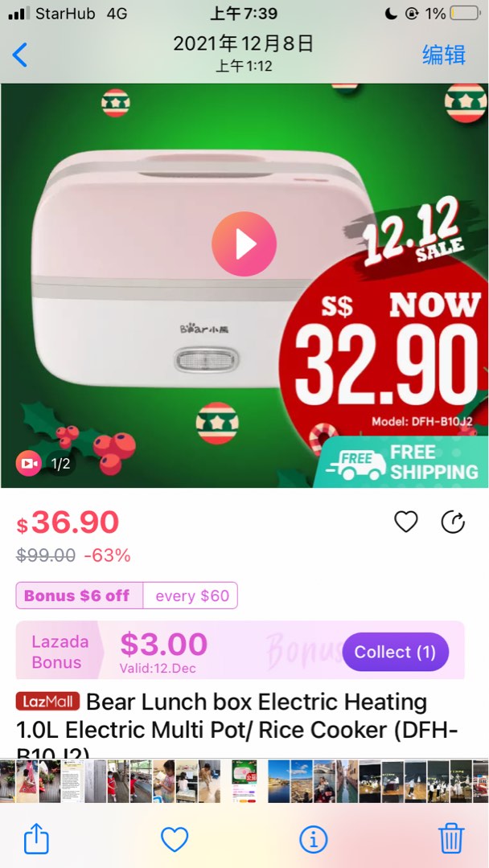Screen dimensions: 489x868
Task: Play the product video
Action: (x=244, y=244)
